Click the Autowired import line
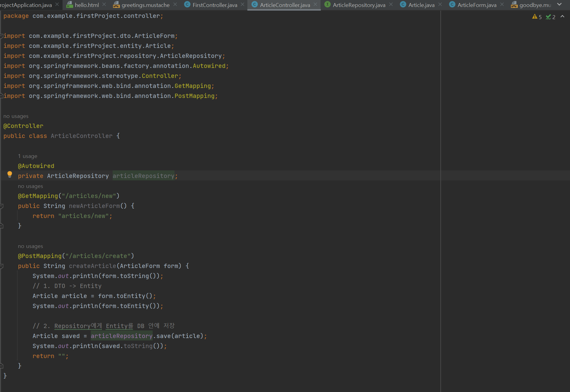This screenshot has height=392, width=570. click(116, 66)
